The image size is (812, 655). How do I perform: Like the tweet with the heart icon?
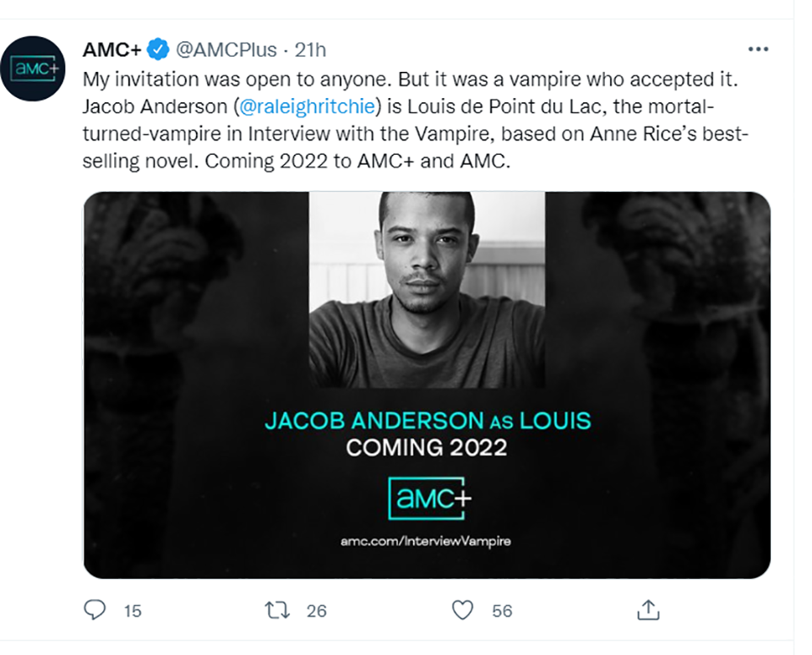click(x=462, y=609)
